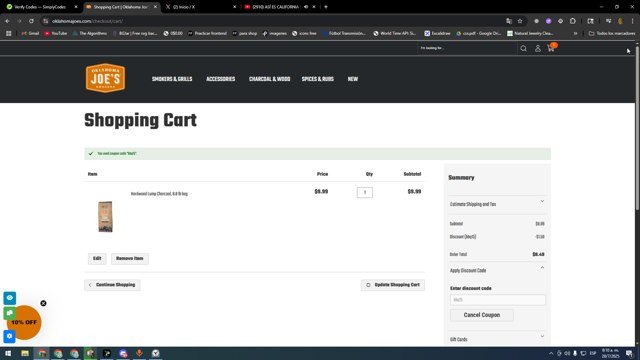Click the Cancel Coupon button
640x360 pixels.
pos(482,315)
